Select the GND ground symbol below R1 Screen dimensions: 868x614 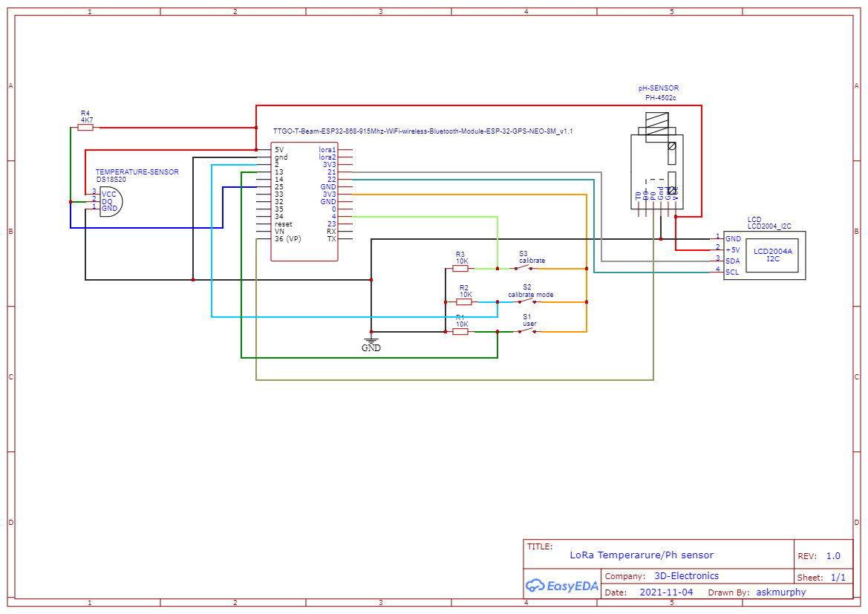(371, 341)
